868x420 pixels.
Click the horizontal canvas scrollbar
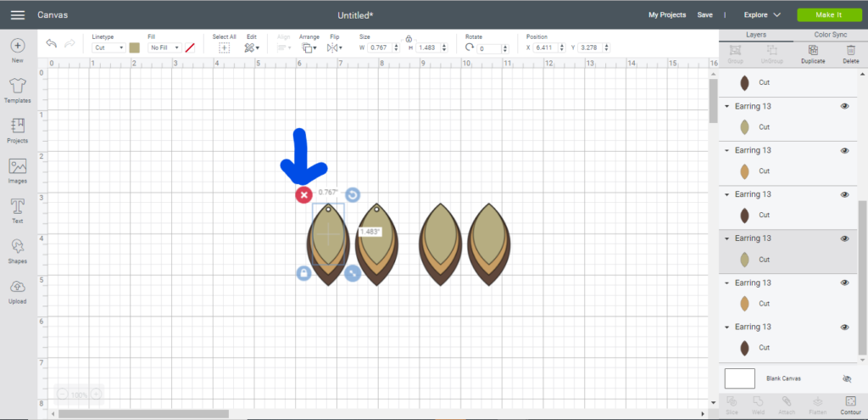[143, 414]
